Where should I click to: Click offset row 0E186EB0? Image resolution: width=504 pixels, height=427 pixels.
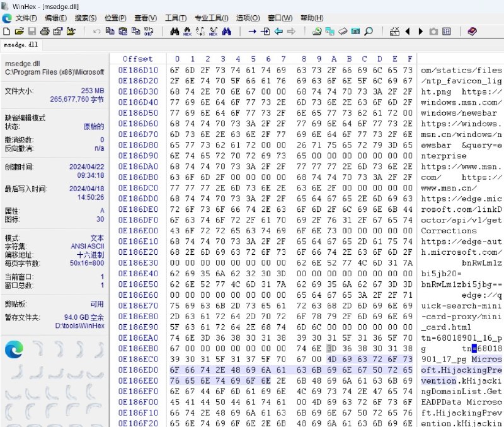point(138,349)
